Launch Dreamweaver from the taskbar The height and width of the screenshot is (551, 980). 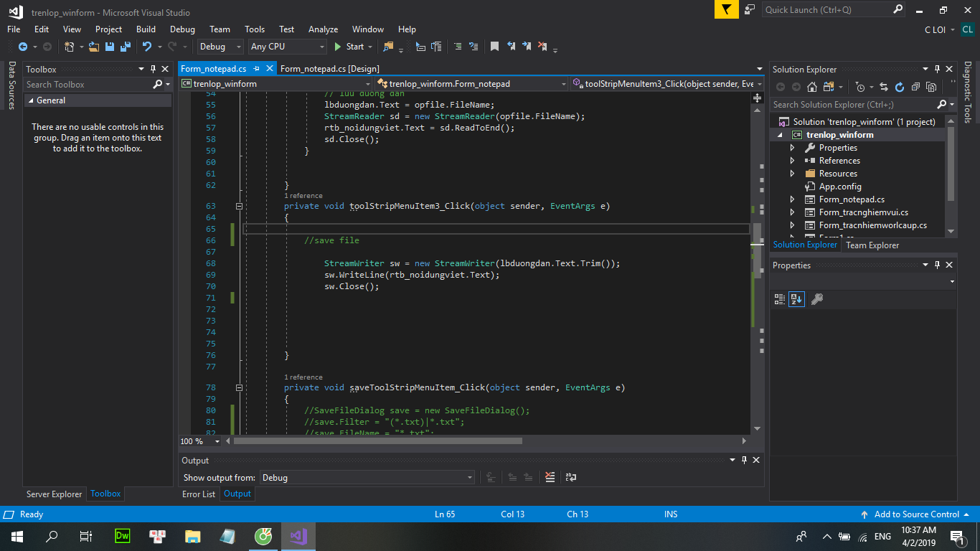[122, 536]
